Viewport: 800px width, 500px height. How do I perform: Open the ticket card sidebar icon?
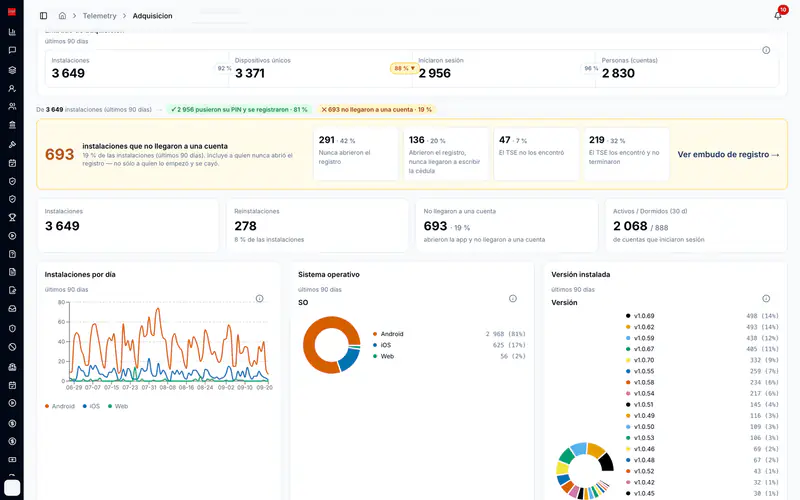(12, 460)
